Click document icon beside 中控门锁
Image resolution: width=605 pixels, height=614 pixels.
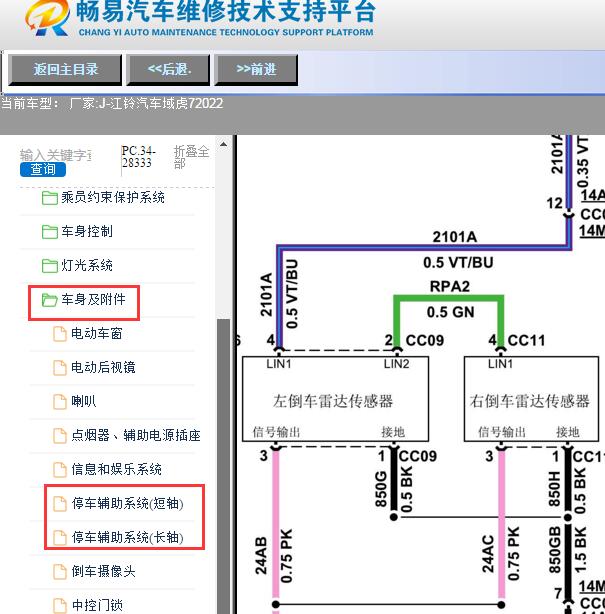(60, 606)
